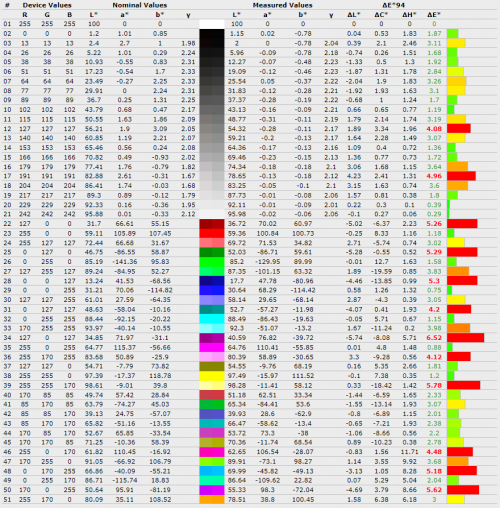Image resolution: width=500 pixels, height=508 pixels.
Task: Click the red 4.08 ΔE value in row 12
Action: [x=434, y=129]
